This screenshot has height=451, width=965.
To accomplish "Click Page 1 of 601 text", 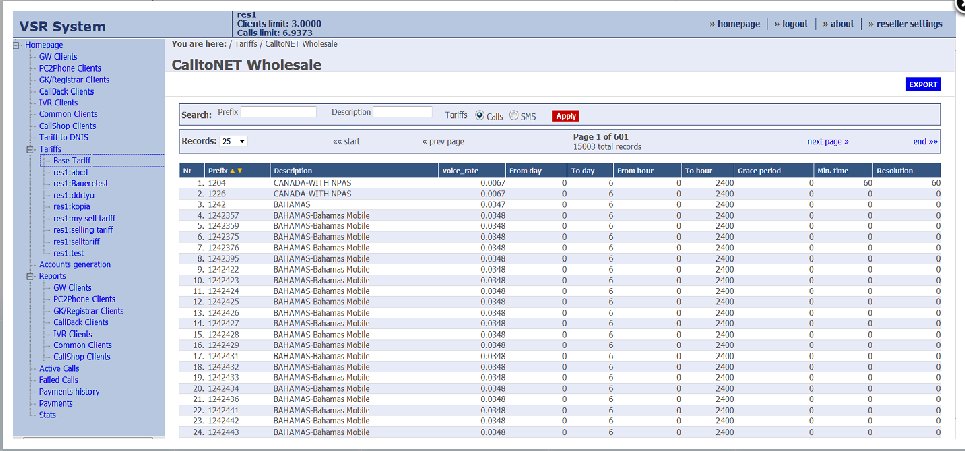I will pyautogui.click(x=601, y=137).
